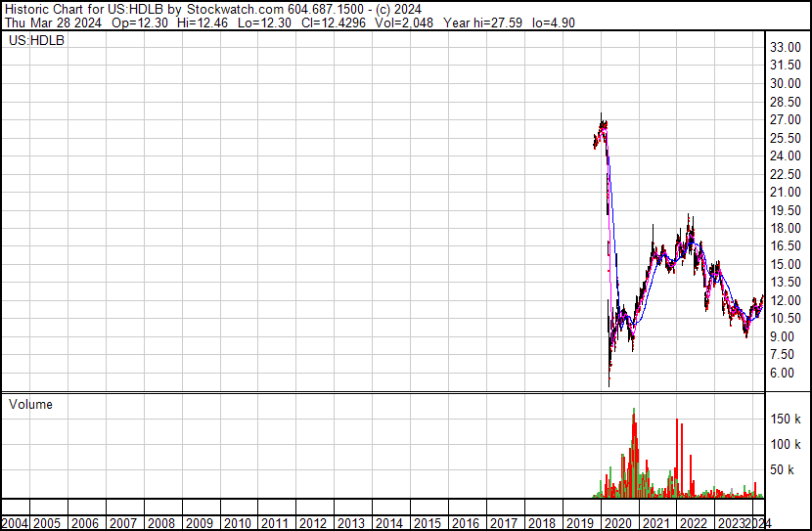Image resolution: width=812 pixels, height=531 pixels.
Task: Select the 2014 year marker
Action: 389,523
